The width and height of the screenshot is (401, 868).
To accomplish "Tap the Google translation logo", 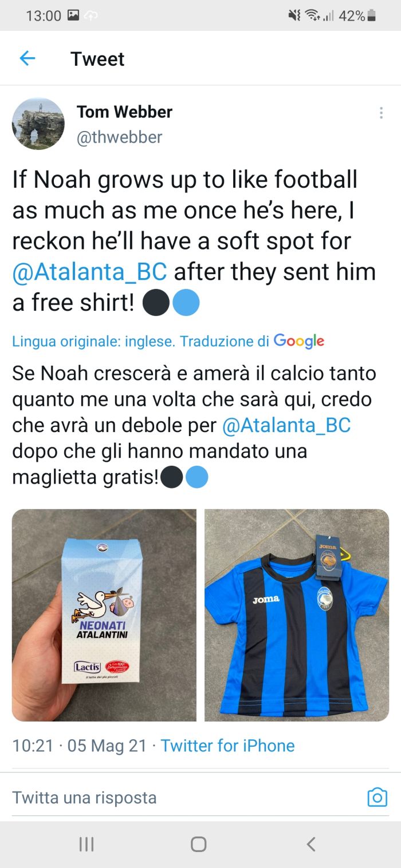I will point(299,342).
